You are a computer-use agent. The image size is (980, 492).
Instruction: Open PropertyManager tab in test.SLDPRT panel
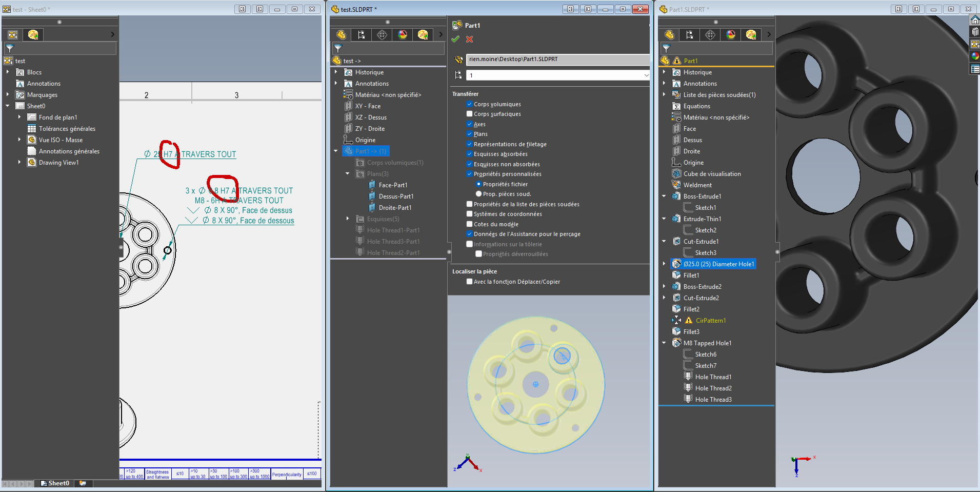(362, 35)
